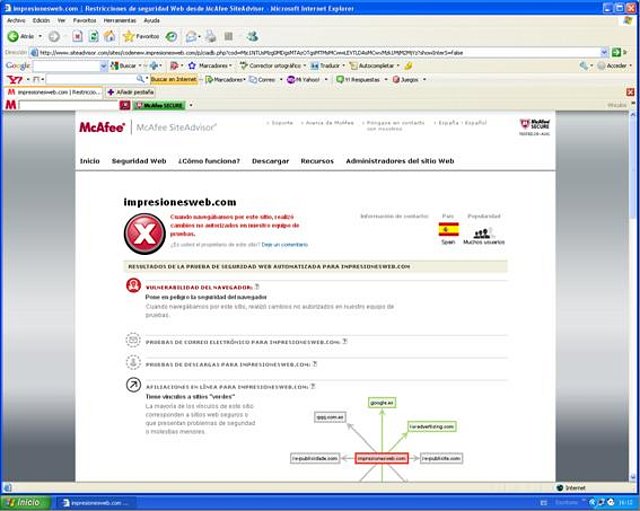Click impresionesweb.com taskbar window button
The width and height of the screenshot is (640, 511).
tap(96, 503)
